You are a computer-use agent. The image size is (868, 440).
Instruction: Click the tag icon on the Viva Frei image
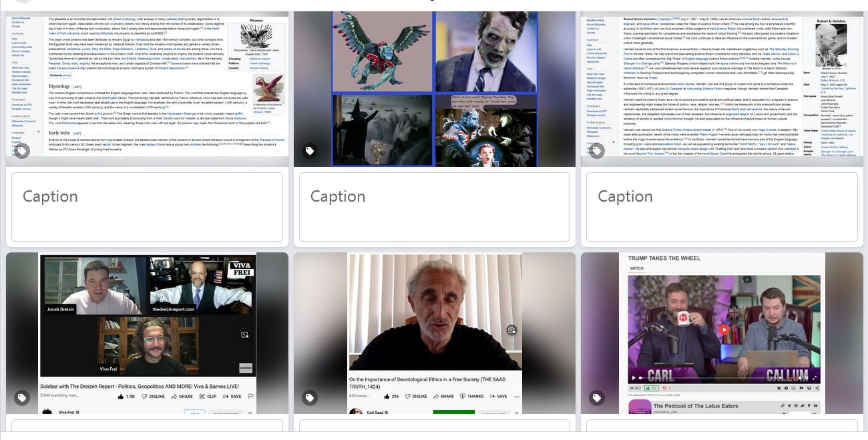[x=22, y=398]
